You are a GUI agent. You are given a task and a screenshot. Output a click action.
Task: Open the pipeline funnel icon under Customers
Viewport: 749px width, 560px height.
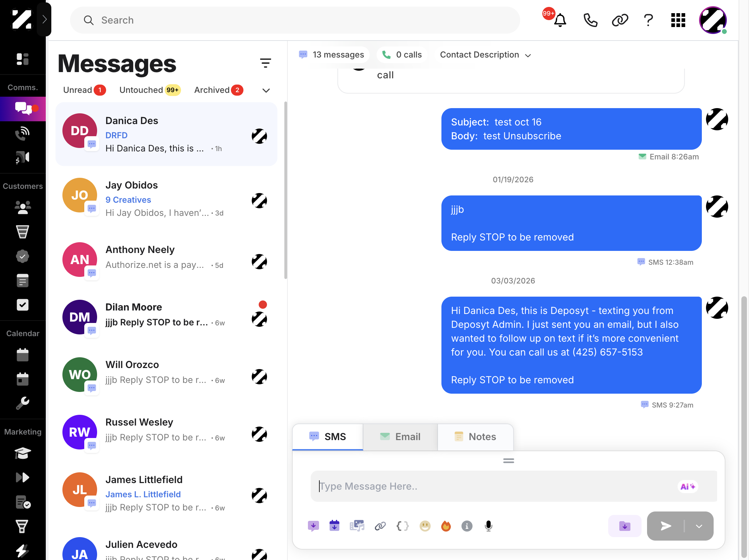23,232
